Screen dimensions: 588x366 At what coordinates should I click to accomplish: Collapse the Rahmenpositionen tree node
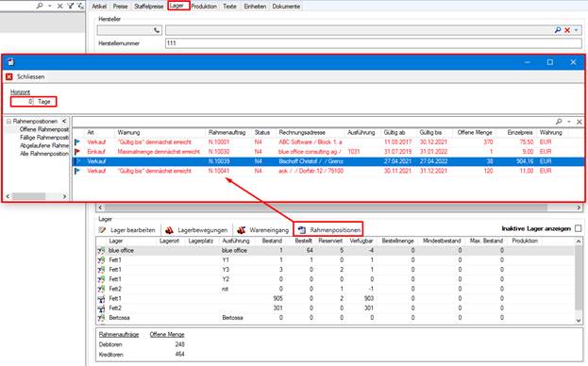(8, 122)
